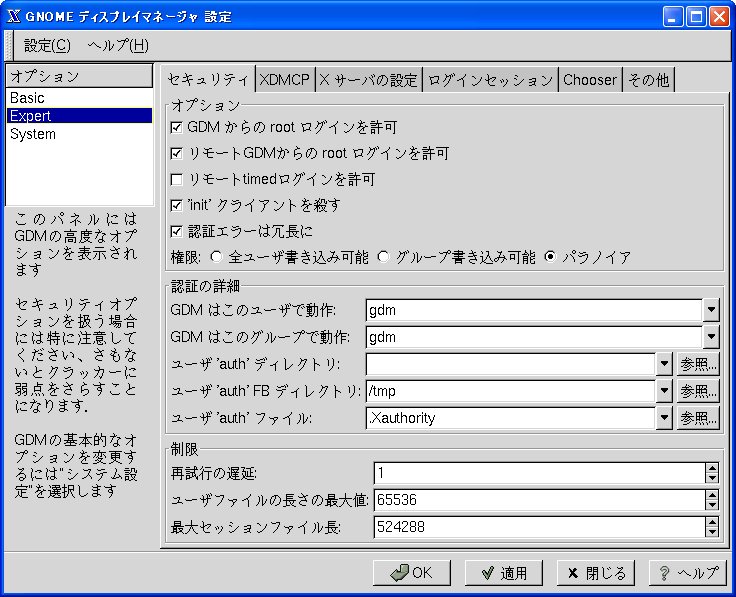Image resolution: width=736 pixels, height=597 pixels.
Task: Close the window with the red X
Action: click(720, 17)
